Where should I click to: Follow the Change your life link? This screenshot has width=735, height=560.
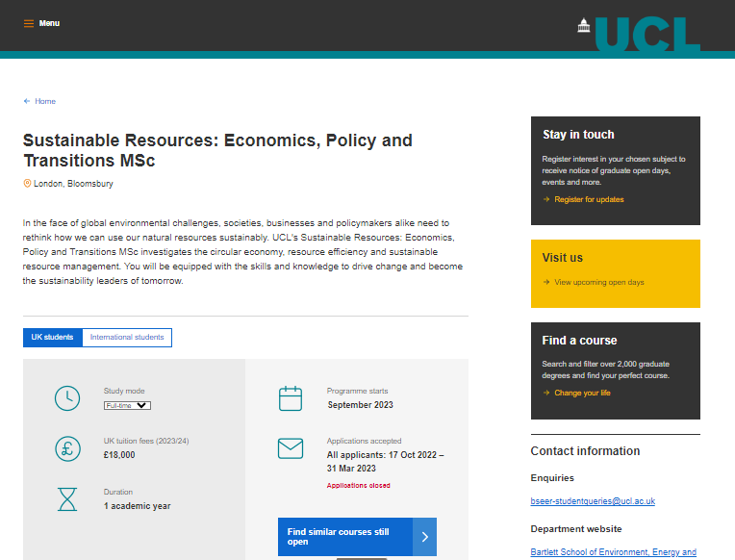click(x=582, y=393)
